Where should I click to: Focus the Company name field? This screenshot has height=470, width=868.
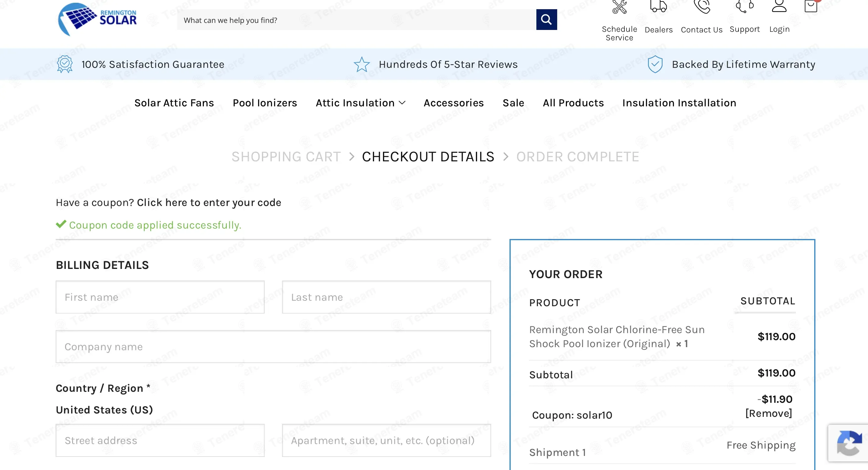273,347
